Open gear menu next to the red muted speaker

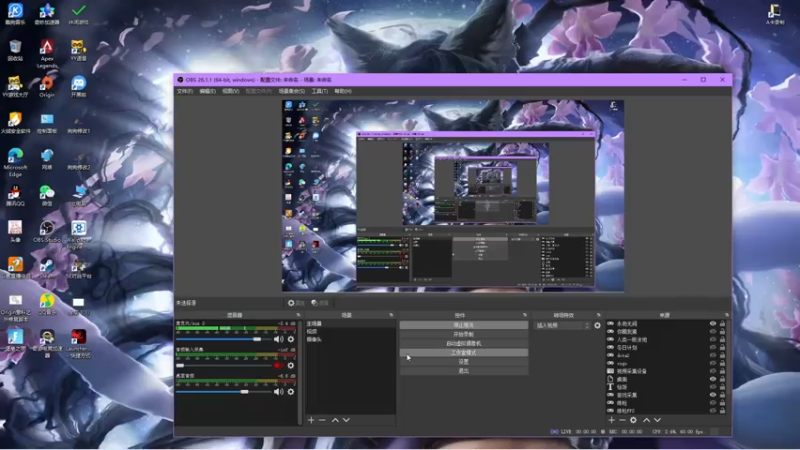(x=291, y=365)
